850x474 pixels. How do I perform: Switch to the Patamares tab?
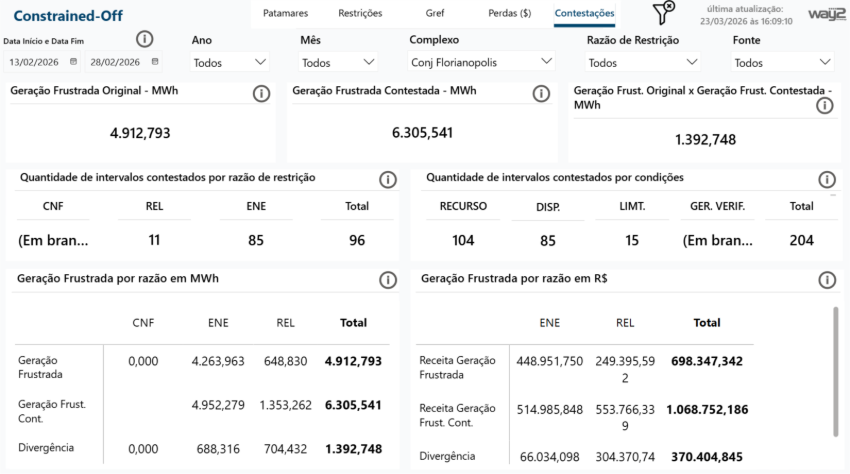pyautogui.click(x=285, y=14)
